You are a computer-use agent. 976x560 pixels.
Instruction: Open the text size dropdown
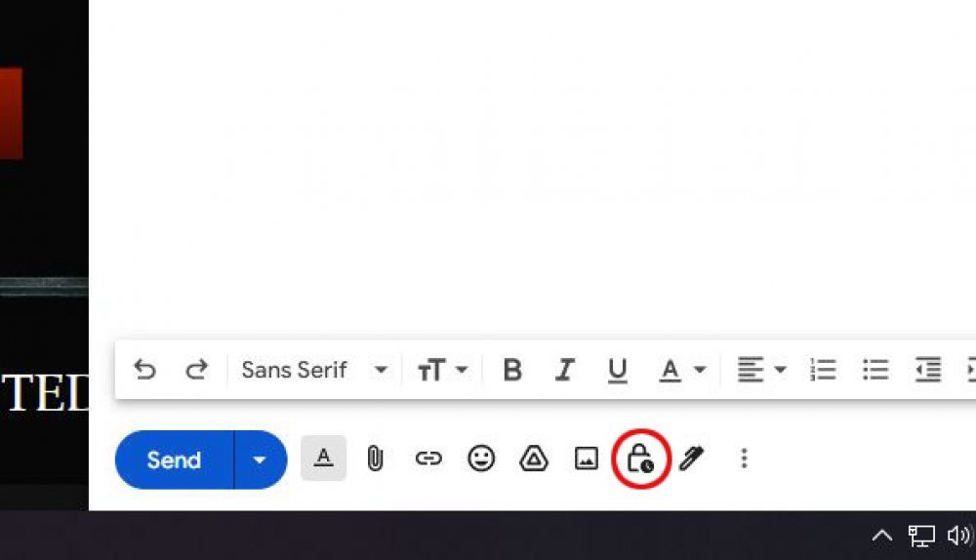442,370
